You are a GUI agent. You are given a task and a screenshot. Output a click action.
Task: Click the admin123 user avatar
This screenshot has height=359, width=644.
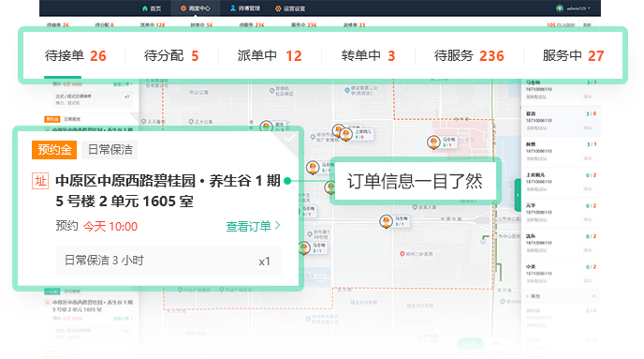[x=559, y=8]
